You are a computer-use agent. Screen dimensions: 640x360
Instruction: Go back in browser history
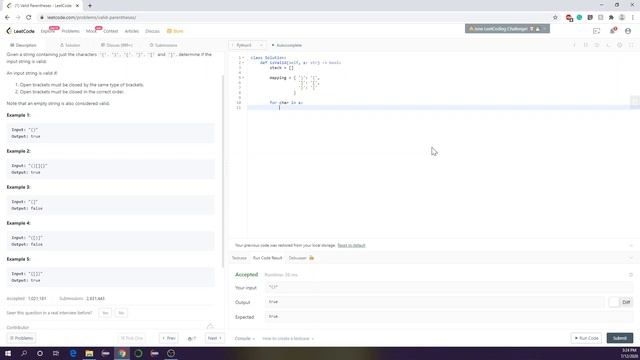tap(7, 18)
